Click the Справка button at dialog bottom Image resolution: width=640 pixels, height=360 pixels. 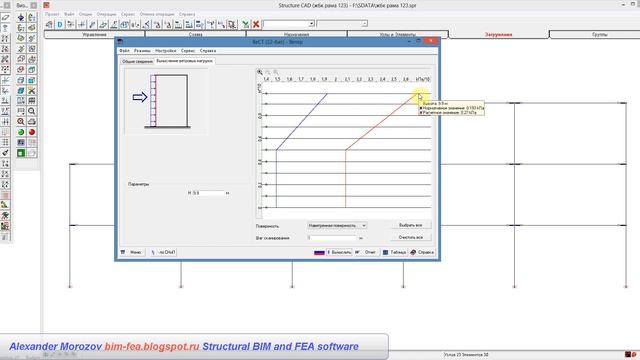pos(422,253)
